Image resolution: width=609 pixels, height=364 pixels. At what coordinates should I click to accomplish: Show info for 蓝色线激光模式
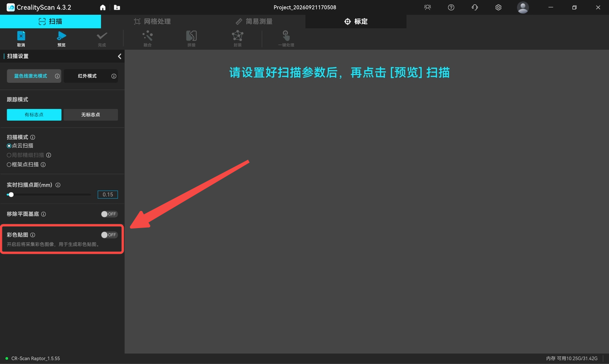click(x=57, y=76)
